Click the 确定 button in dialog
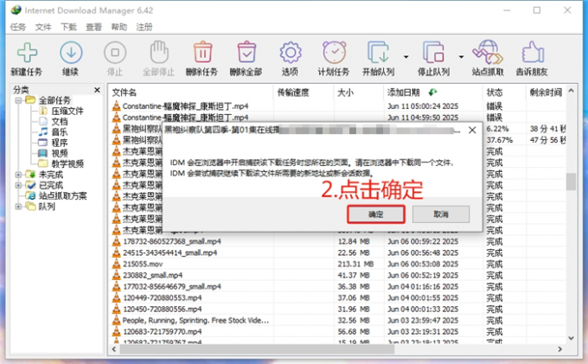The width and height of the screenshot is (588, 364). [376, 214]
